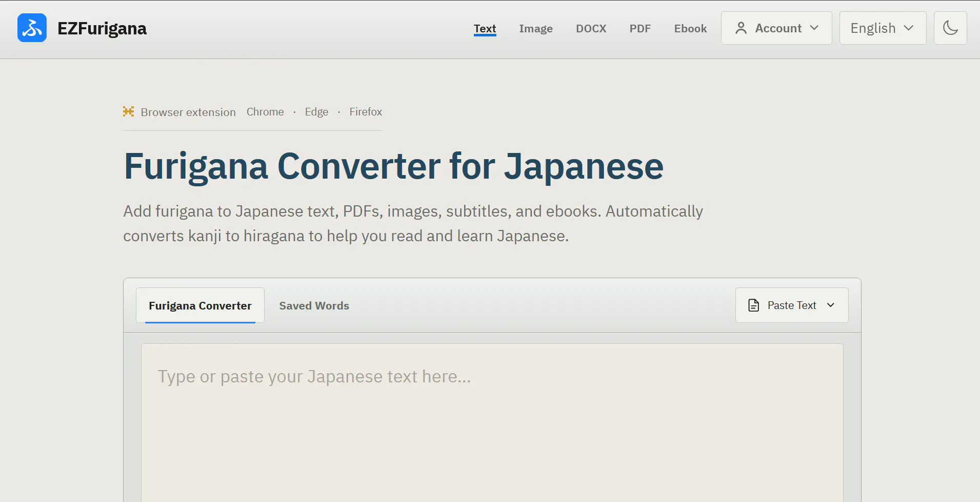Go to the PDF converter page
Viewport: 980px width, 502px height.
(640, 29)
